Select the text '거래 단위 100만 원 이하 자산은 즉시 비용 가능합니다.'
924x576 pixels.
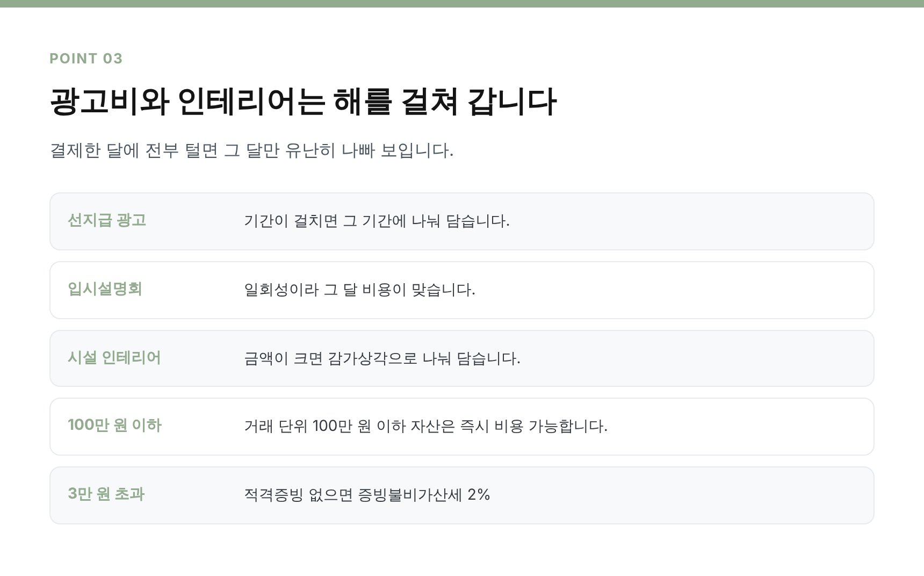[425, 427]
